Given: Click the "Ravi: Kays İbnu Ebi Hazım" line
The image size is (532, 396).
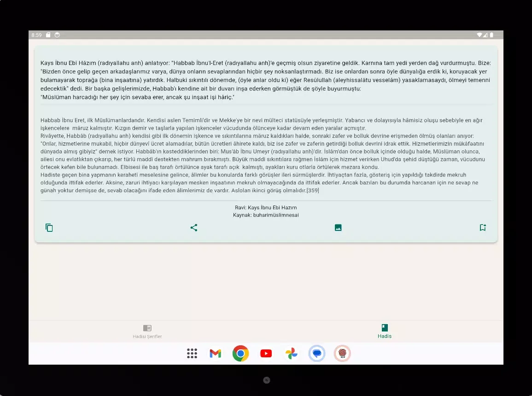Looking at the screenshot, I should click(x=266, y=207).
